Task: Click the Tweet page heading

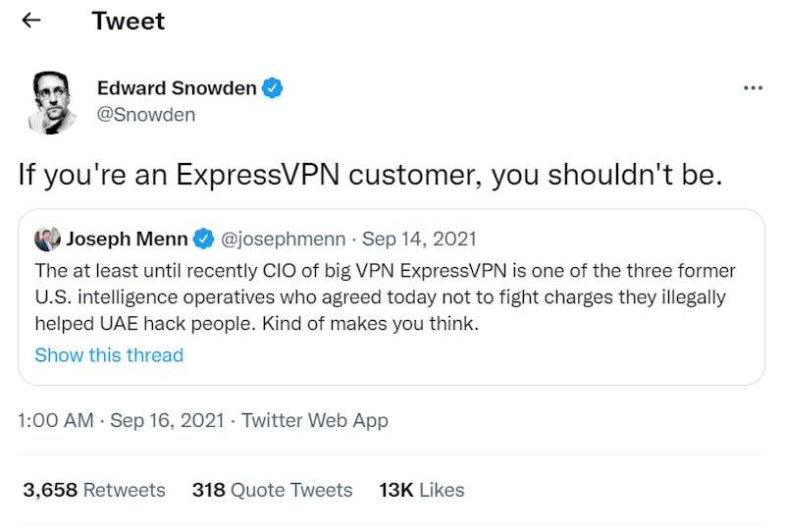Action: click(129, 21)
